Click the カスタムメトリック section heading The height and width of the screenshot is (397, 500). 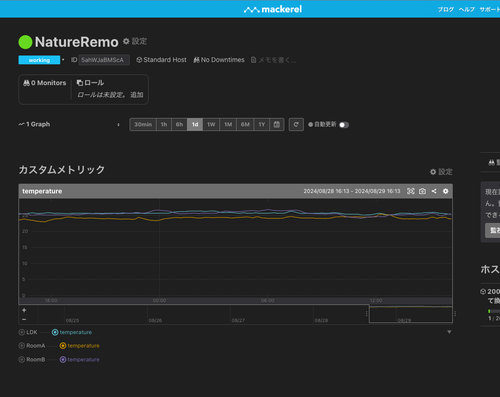[62, 170]
